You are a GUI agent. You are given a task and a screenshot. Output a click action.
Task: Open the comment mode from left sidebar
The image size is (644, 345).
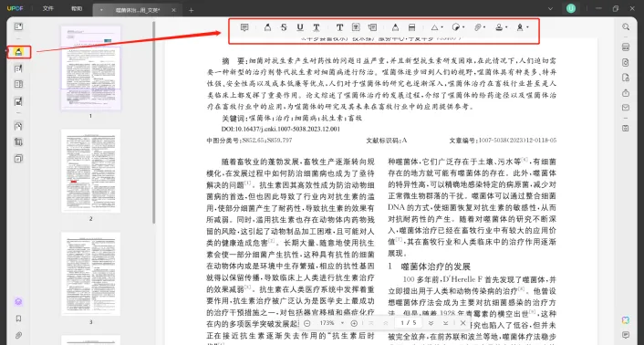[18, 52]
